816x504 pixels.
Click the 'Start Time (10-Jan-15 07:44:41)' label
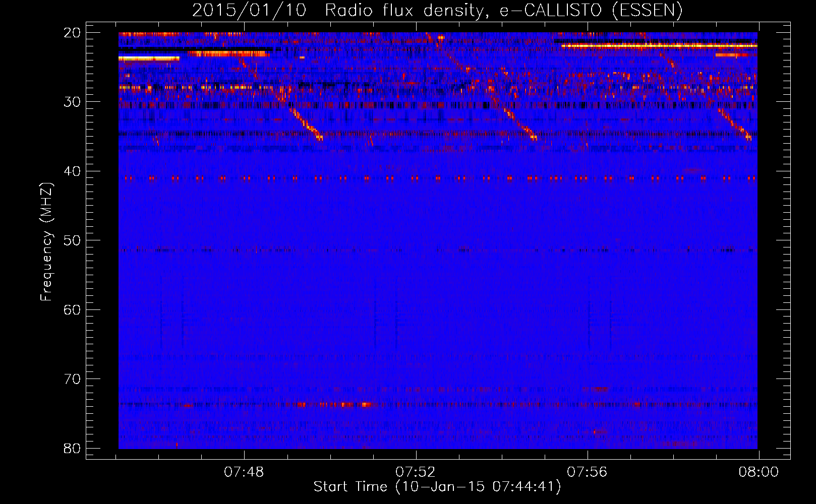click(437, 487)
